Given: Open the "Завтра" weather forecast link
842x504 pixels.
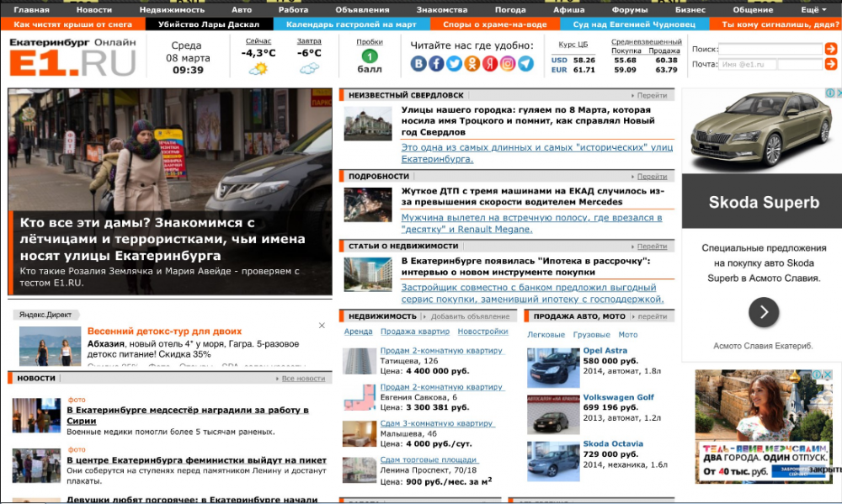Looking at the screenshot, I should 309,40.
